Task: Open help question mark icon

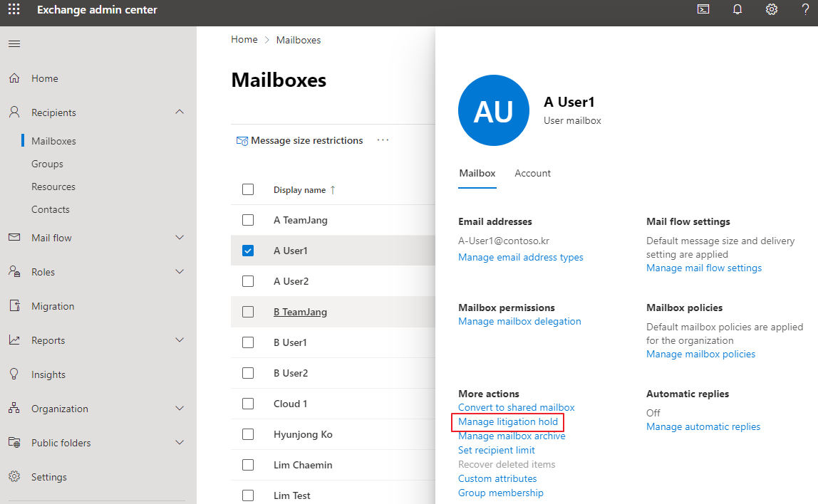Action: click(805, 9)
